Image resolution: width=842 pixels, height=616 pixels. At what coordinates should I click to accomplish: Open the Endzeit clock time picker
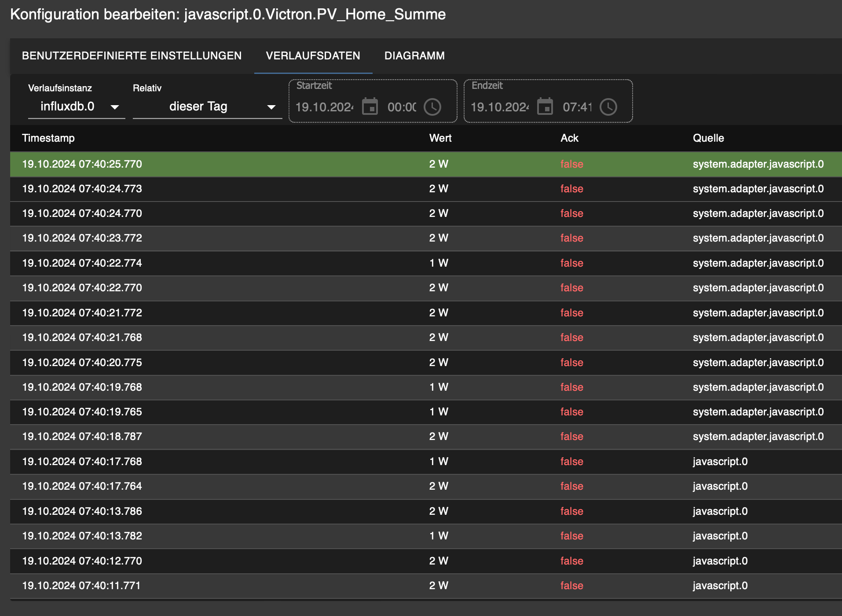608,107
